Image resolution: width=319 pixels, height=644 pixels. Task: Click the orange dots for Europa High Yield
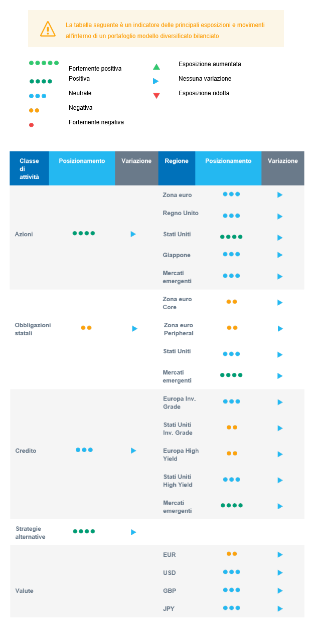[x=232, y=454]
